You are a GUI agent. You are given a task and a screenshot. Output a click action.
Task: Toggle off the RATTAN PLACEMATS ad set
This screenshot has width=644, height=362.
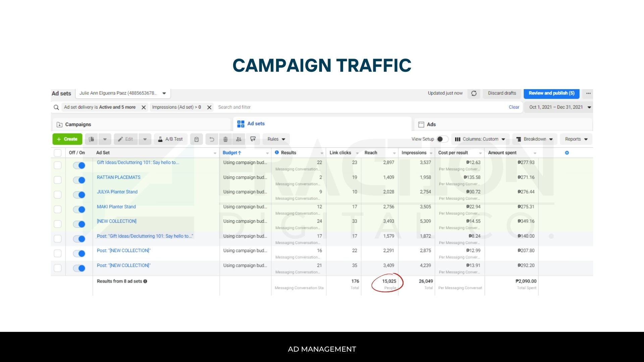click(x=79, y=180)
